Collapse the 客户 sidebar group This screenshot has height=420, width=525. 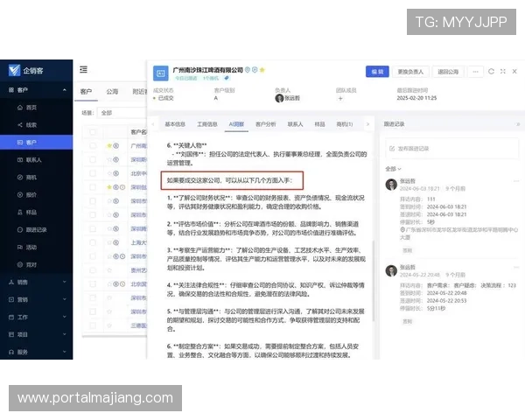pos(64,90)
